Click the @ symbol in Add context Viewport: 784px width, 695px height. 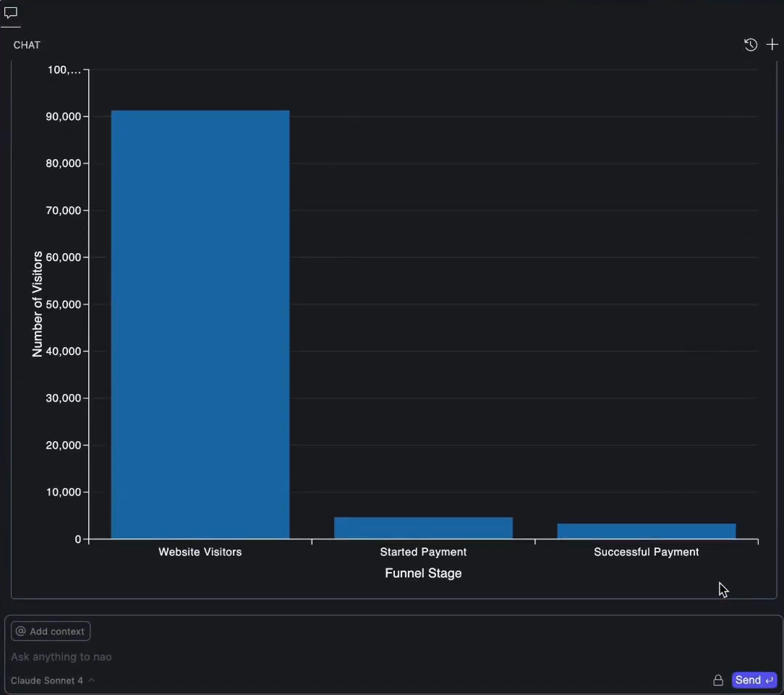click(21, 631)
